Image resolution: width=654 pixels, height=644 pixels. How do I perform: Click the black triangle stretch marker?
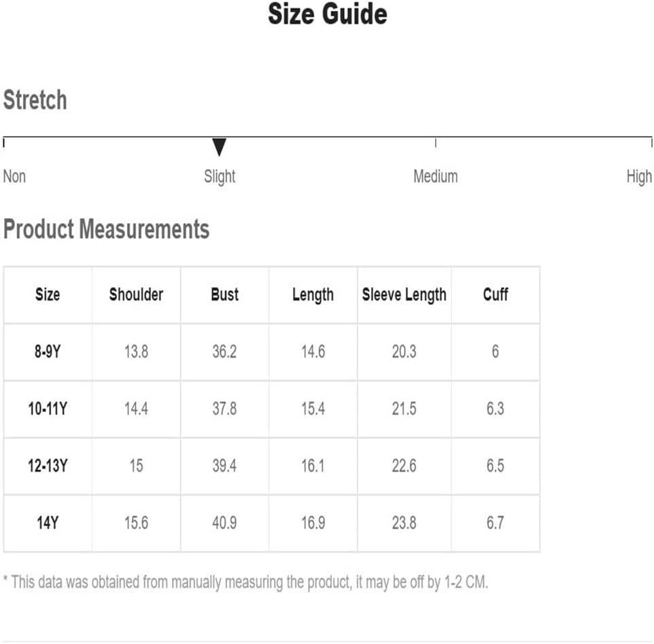coord(219,147)
